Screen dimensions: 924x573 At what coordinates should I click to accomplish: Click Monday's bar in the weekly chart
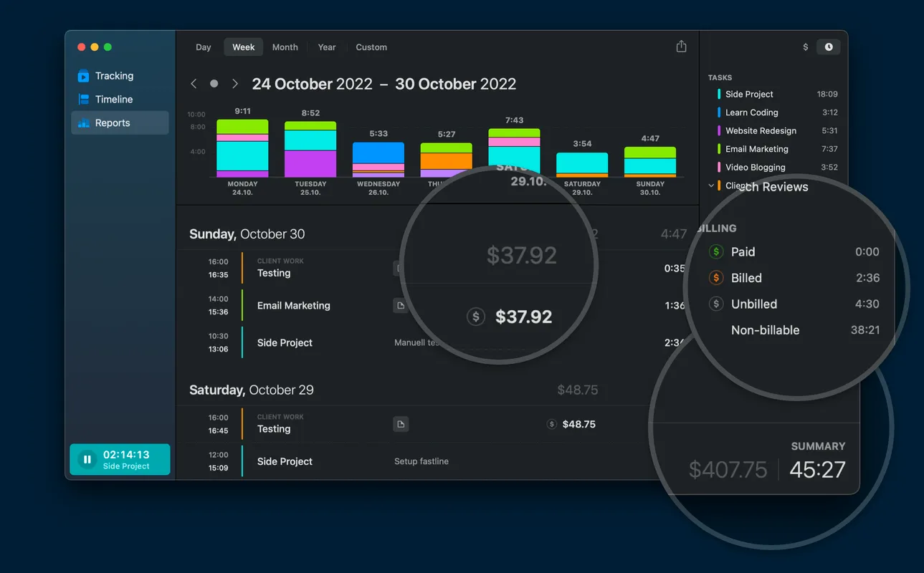[242, 149]
